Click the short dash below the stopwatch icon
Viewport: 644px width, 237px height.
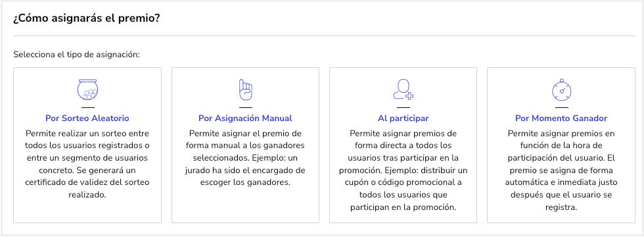561,108
